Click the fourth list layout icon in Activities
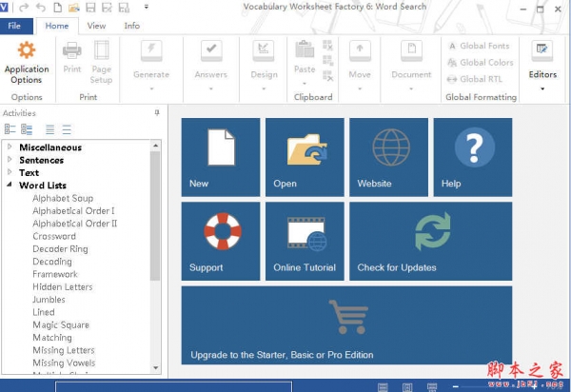571x392 pixels. pos(67,129)
